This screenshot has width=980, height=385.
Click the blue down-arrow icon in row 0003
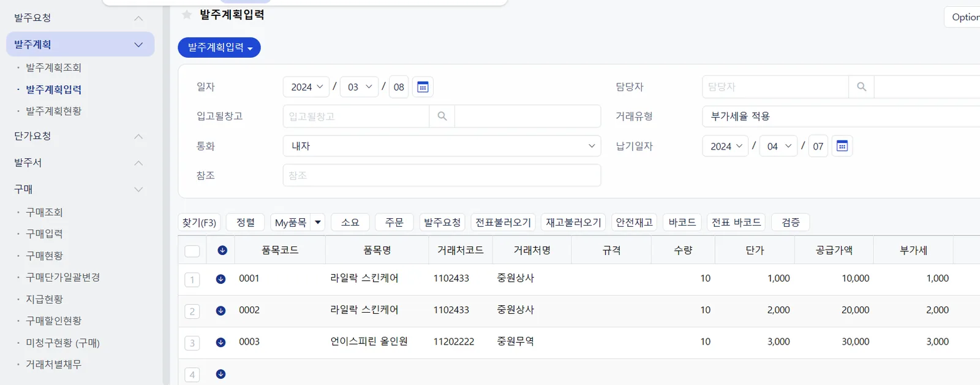point(221,342)
